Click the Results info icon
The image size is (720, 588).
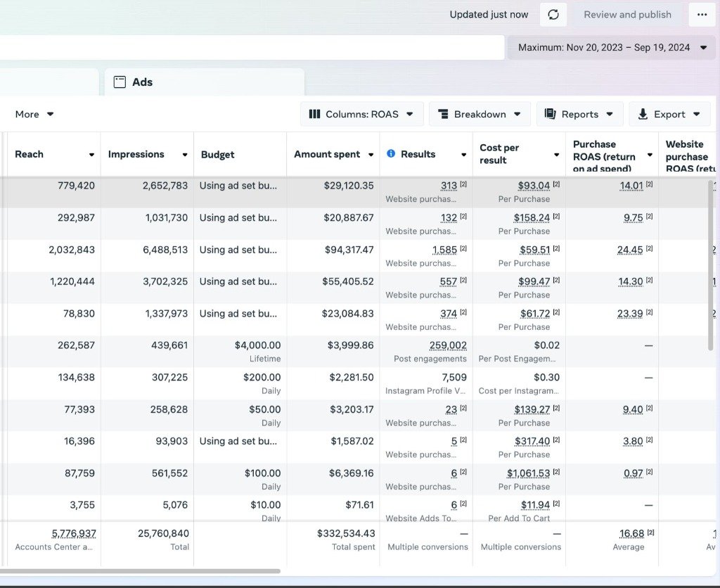tap(391, 153)
